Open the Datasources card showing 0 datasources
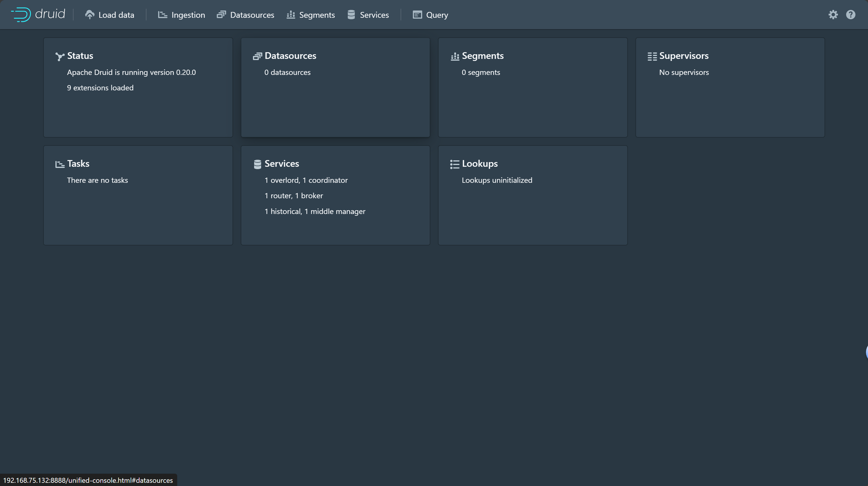This screenshot has height=486, width=868. click(x=335, y=87)
